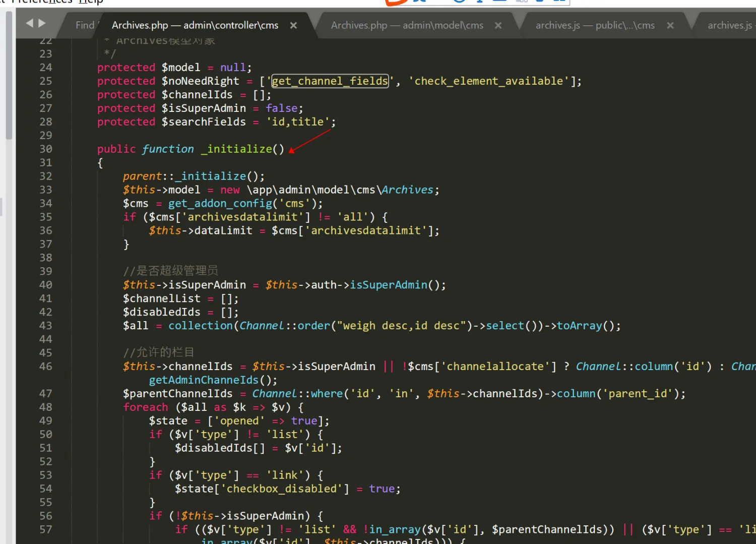756x544 pixels.
Task: Click $channelList variable on line 41
Action: (x=162, y=299)
